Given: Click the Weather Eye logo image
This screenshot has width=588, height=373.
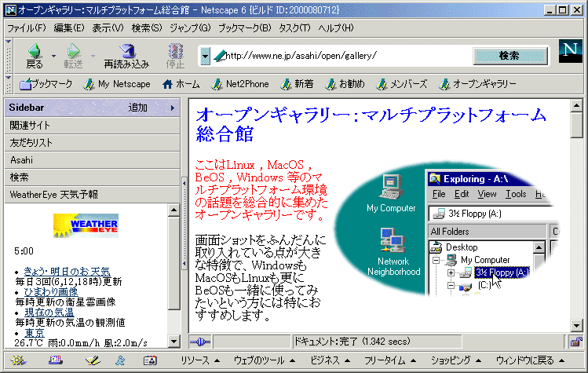Looking at the screenshot, I should (86, 225).
